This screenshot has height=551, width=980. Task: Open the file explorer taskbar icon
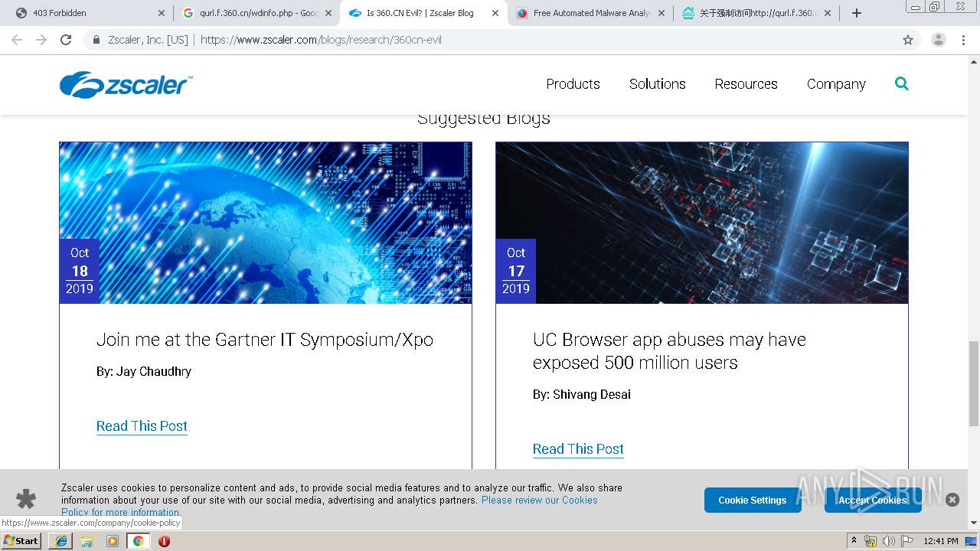point(87,541)
